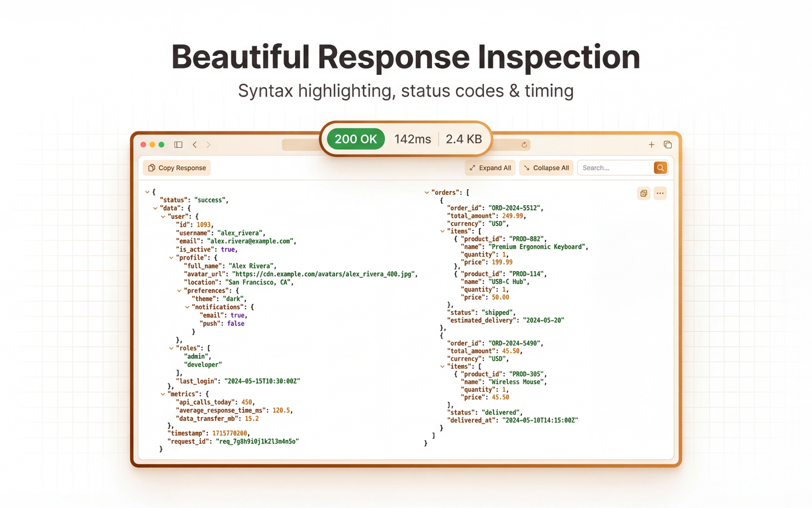Show tab overview icon
Image resolution: width=812 pixels, height=508 pixels.
667,145
